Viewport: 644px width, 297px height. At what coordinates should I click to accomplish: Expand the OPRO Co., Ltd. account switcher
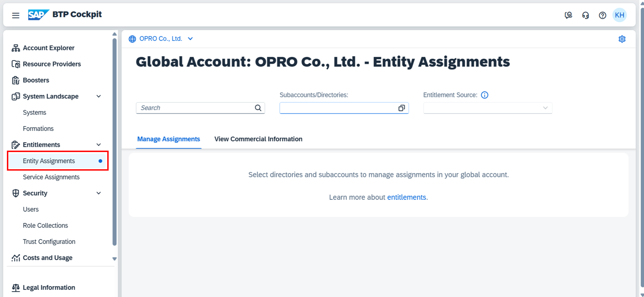pos(190,39)
